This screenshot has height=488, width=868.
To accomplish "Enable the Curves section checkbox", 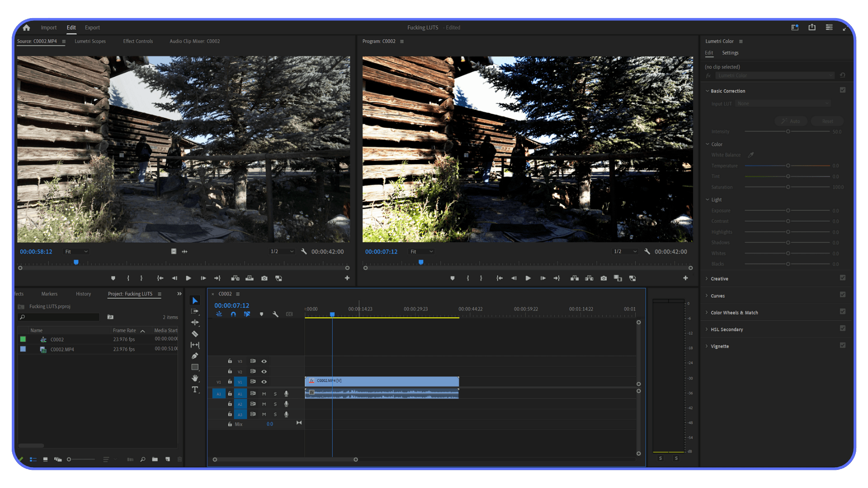I will click(842, 294).
